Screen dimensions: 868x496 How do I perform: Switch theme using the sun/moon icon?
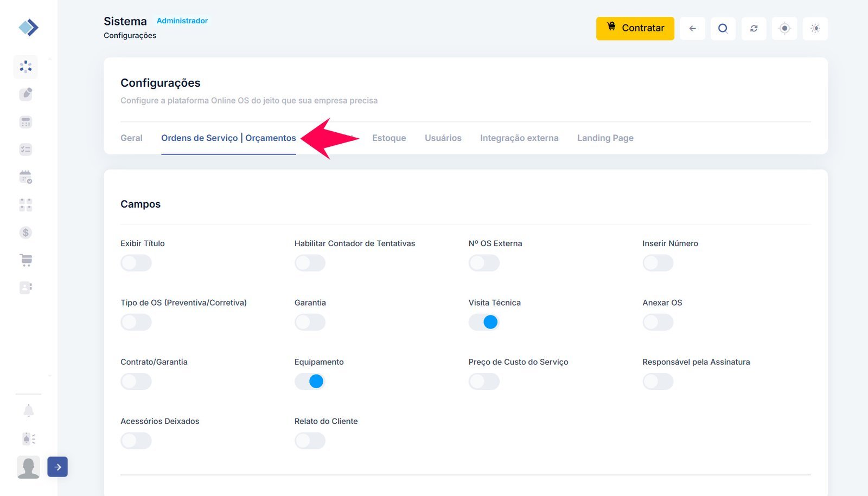click(815, 28)
